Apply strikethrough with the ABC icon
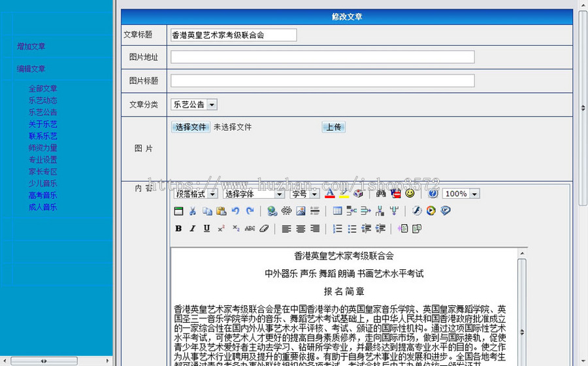The height and width of the screenshot is (366, 588). point(250,229)
